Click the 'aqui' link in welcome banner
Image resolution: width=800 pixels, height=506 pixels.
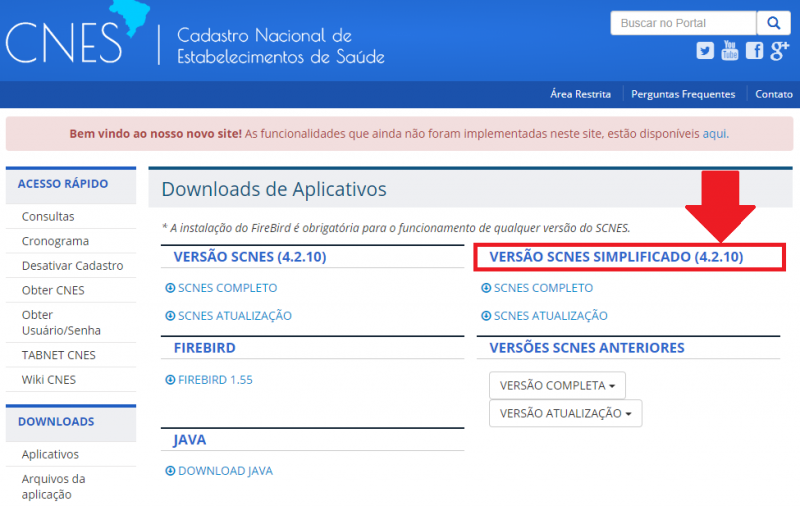pyautogui.click(x=714, y=133)
